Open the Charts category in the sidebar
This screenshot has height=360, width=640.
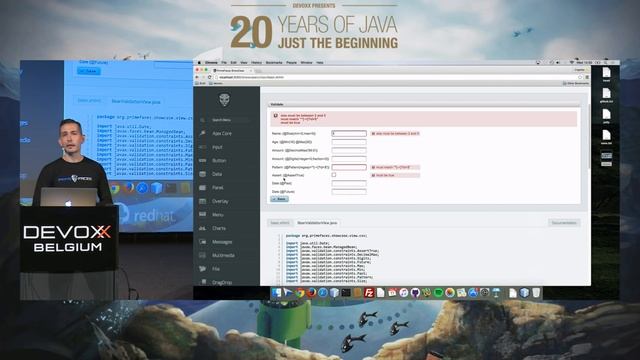[x=219, y=228]
